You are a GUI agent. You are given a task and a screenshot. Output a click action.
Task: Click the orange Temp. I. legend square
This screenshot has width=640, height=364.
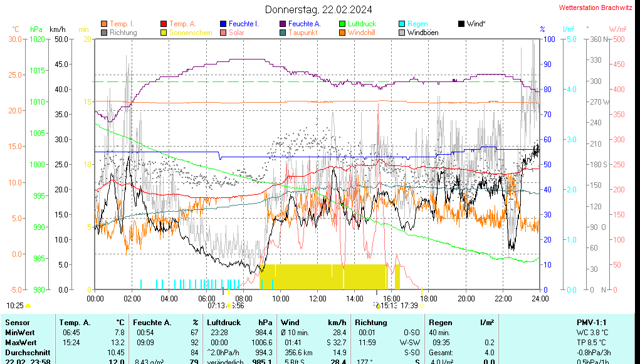[104, 24]
